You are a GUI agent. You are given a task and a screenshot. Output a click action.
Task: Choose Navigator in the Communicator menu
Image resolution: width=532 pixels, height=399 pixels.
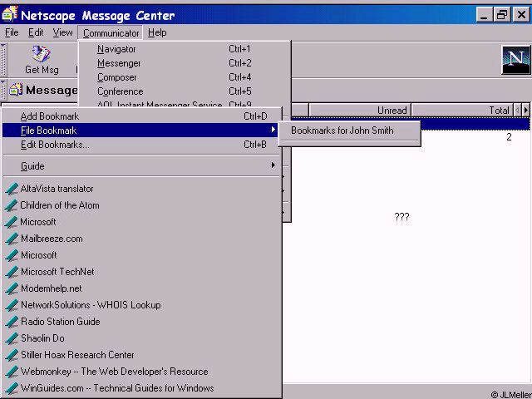(x=185, y=49)
